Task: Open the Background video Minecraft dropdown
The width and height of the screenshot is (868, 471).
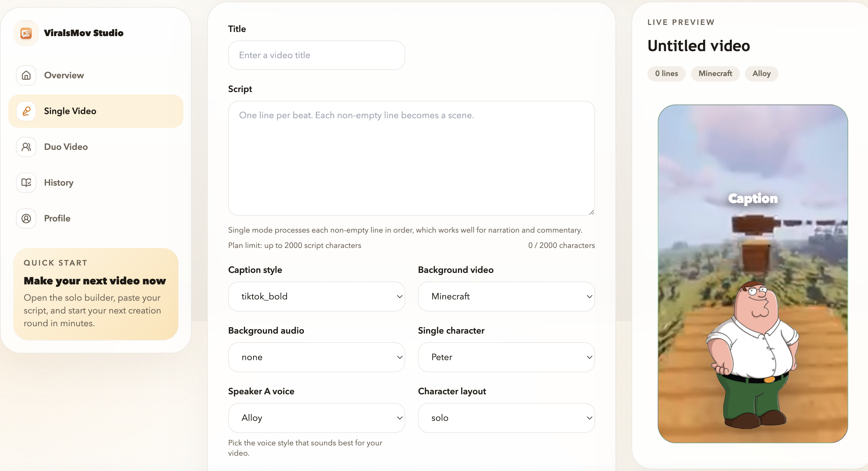Action: [x=506, y=297]
